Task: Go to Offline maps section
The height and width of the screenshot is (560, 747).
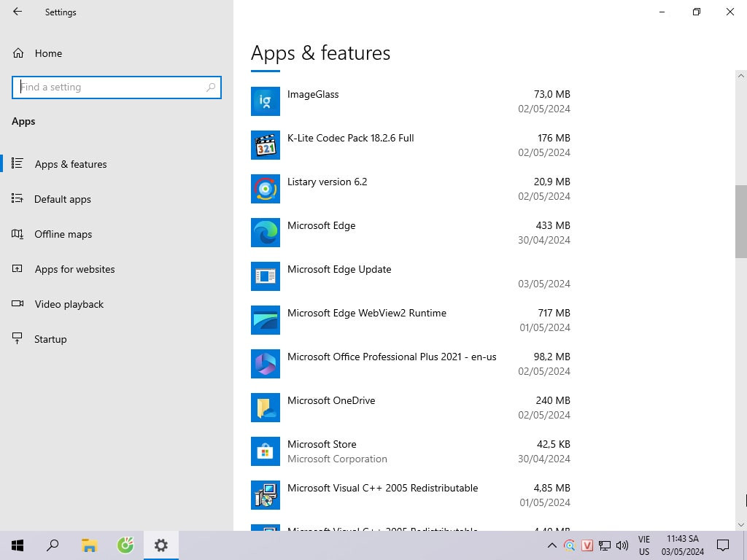Action: click(x=63, y=234)
